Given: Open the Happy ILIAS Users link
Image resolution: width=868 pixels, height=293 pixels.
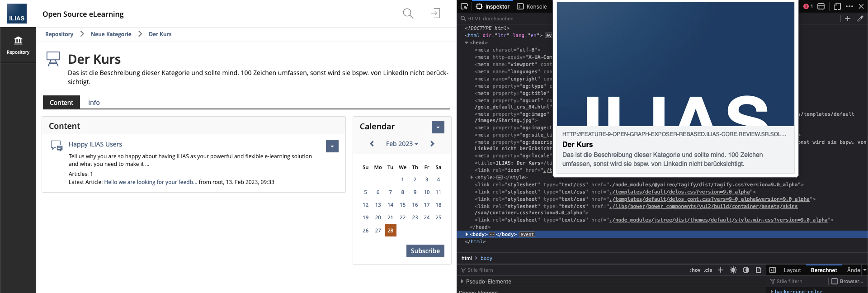Looking at the screenshot, I should coord(95,144).
